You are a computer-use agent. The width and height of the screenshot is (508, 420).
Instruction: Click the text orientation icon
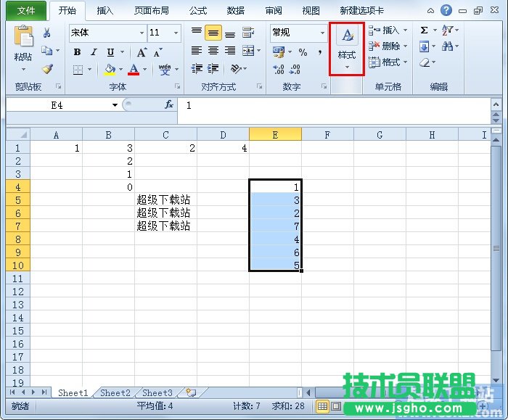coord(236,68)
